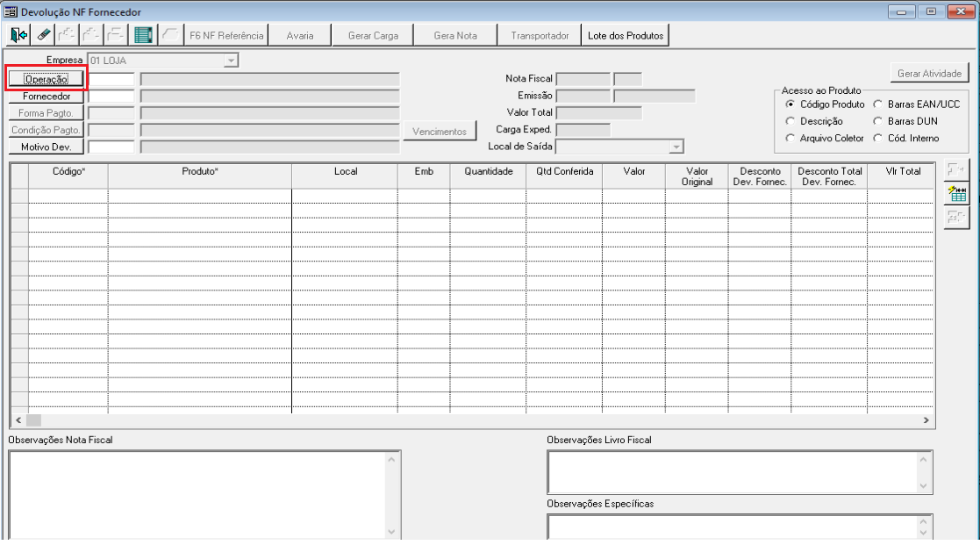Click the Motivo Dev. button
Viewport: 980px width, 545px height.
click(46, 147)
